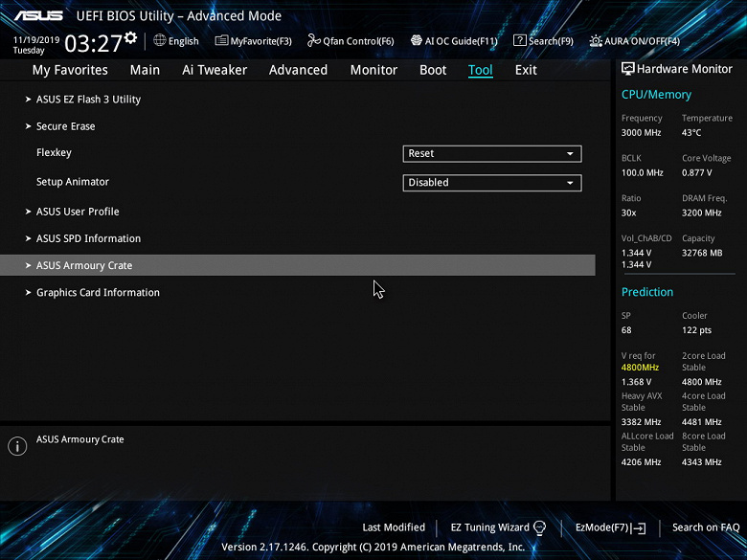747x560 pixels.
Task: Click the Prediction heading
Action: (x=647, y=292)
